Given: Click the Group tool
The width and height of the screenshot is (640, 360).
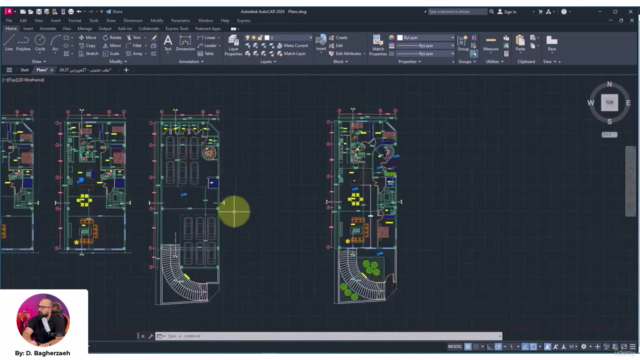Looking at the screenshot, I should point(463,43).
